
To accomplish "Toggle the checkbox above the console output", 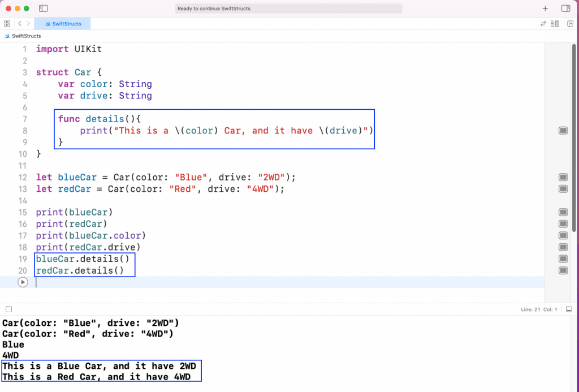I will (x=8, y=309).
